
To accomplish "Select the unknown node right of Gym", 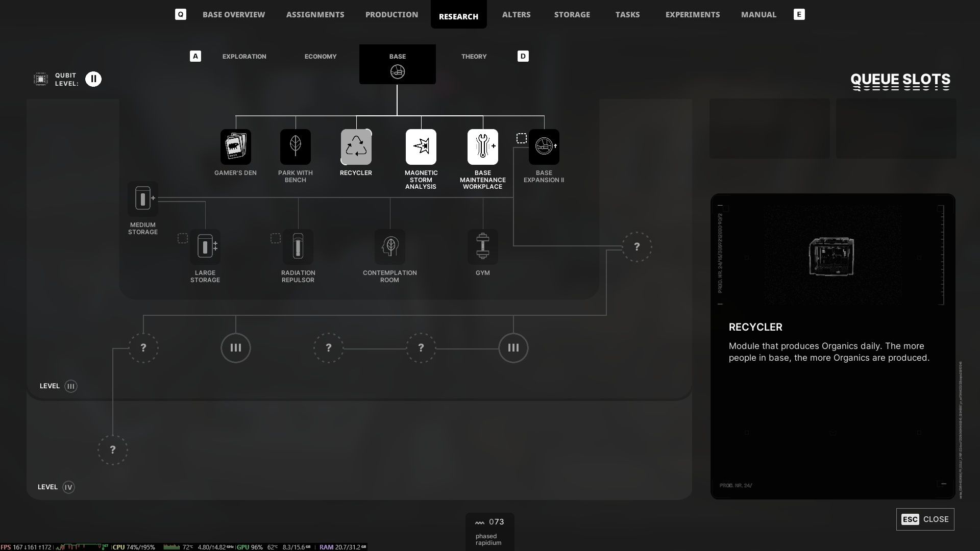I will pos(636,247).
